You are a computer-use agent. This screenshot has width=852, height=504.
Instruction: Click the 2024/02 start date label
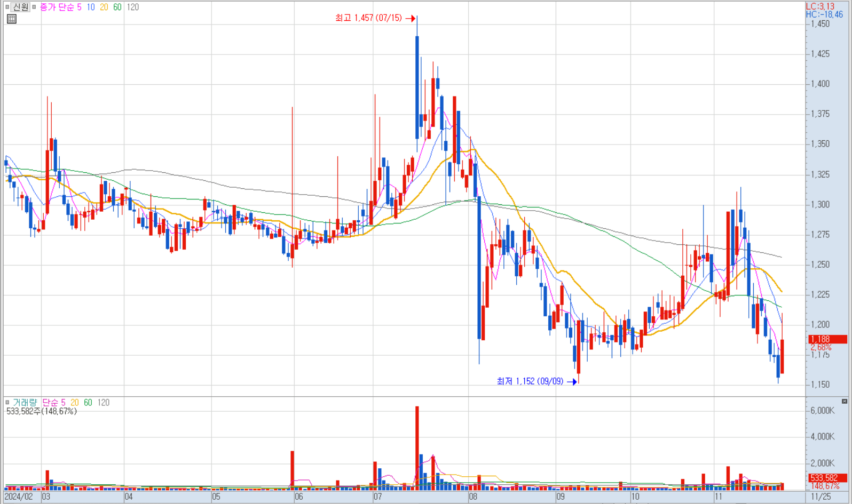19,497
